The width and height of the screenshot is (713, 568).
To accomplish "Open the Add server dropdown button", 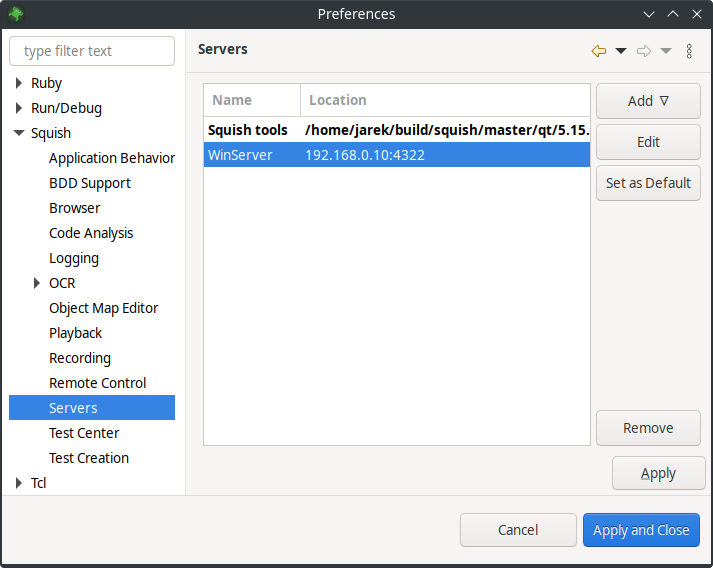I will [648, 101].
